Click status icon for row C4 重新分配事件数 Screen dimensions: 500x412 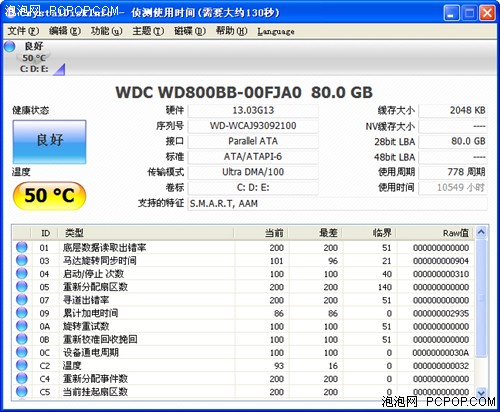tap(22, 378)
